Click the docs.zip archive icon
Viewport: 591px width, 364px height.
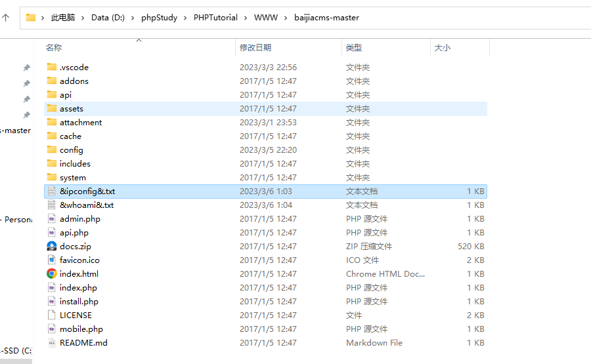tap(52, 246)
